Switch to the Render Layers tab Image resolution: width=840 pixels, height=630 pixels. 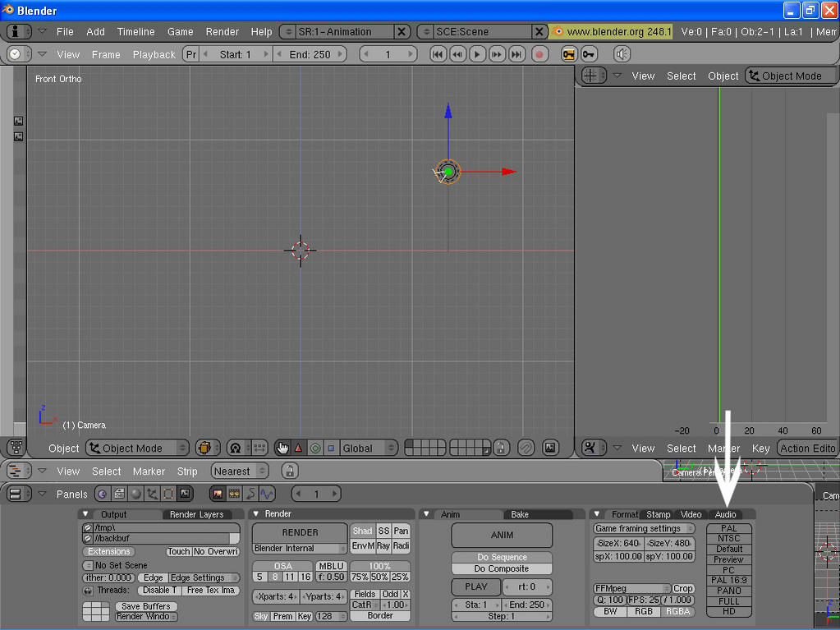coord(196,514)
